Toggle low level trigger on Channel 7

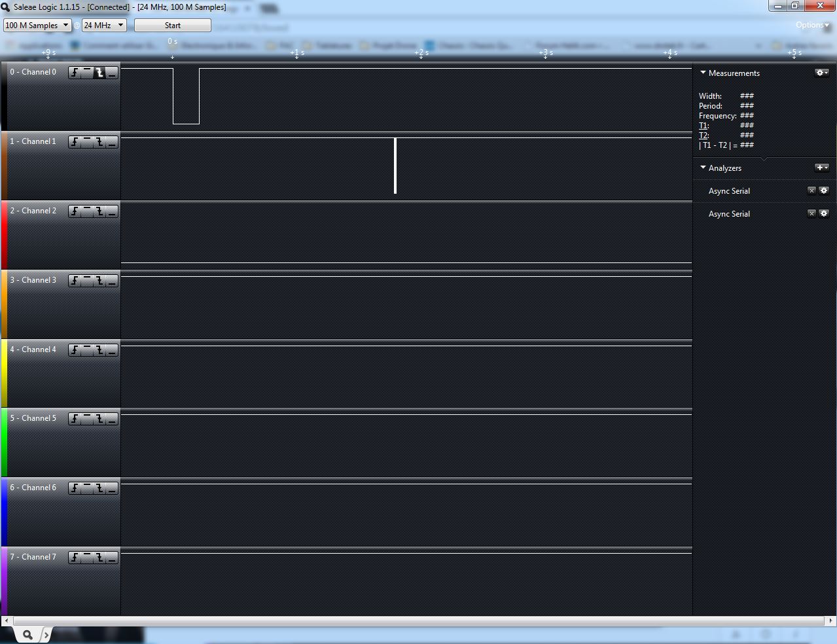112,558
